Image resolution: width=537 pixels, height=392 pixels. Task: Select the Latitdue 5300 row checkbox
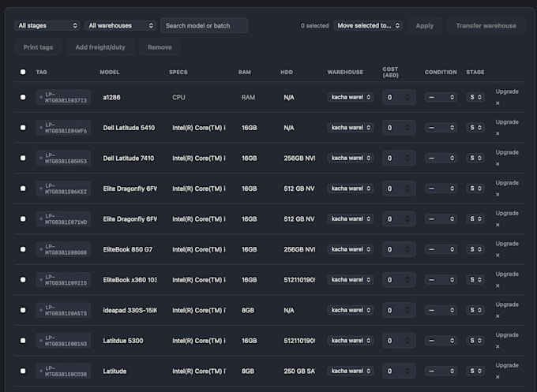pyautogui.click(x=23, y=341)
